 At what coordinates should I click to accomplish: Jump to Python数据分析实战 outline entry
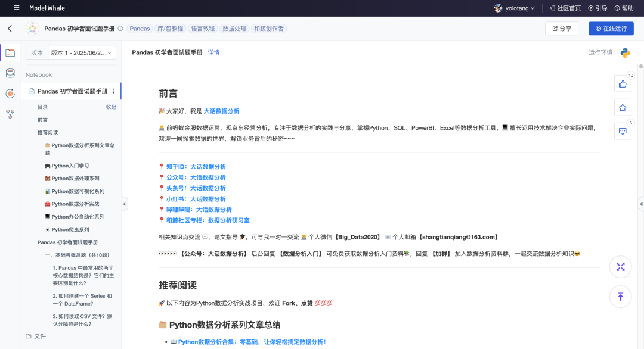[x=72, y=204]
